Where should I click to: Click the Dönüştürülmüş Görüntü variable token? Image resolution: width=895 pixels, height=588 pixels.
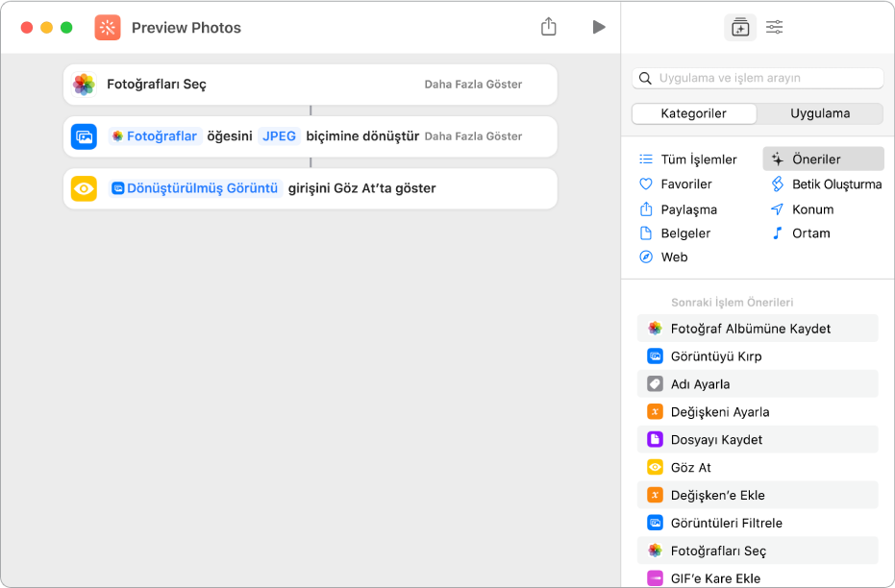point(195,188)
